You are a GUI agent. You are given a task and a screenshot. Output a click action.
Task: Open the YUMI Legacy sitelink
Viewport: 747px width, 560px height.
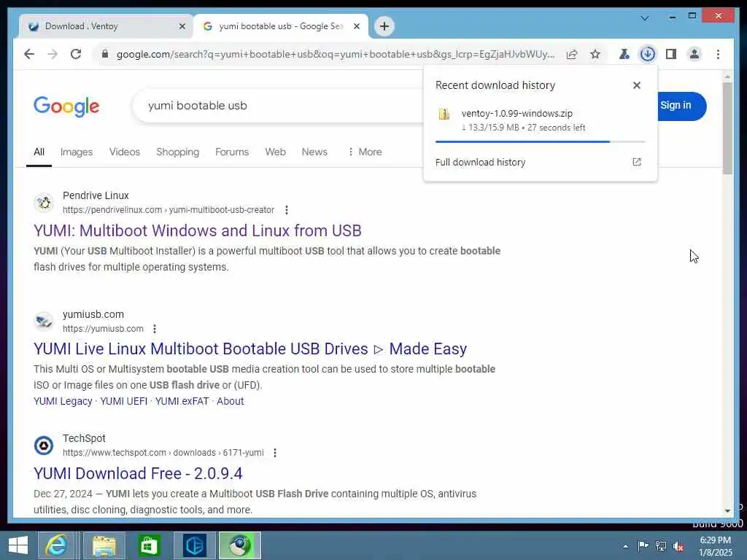point(63,402)
